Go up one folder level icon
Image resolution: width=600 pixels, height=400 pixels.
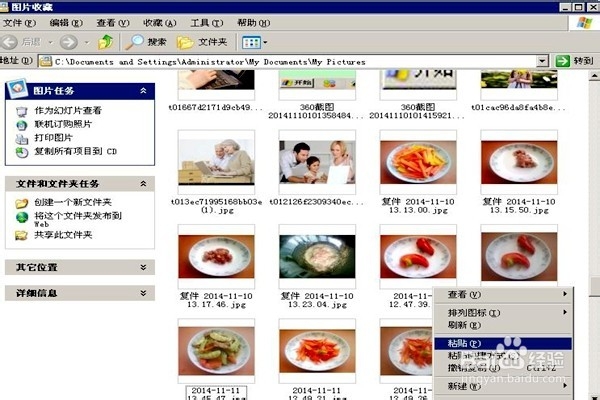coord(106,42)
